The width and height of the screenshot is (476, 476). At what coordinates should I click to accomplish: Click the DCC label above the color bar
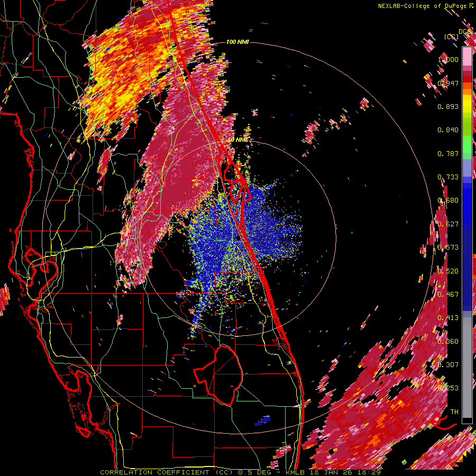pos(465,32)
